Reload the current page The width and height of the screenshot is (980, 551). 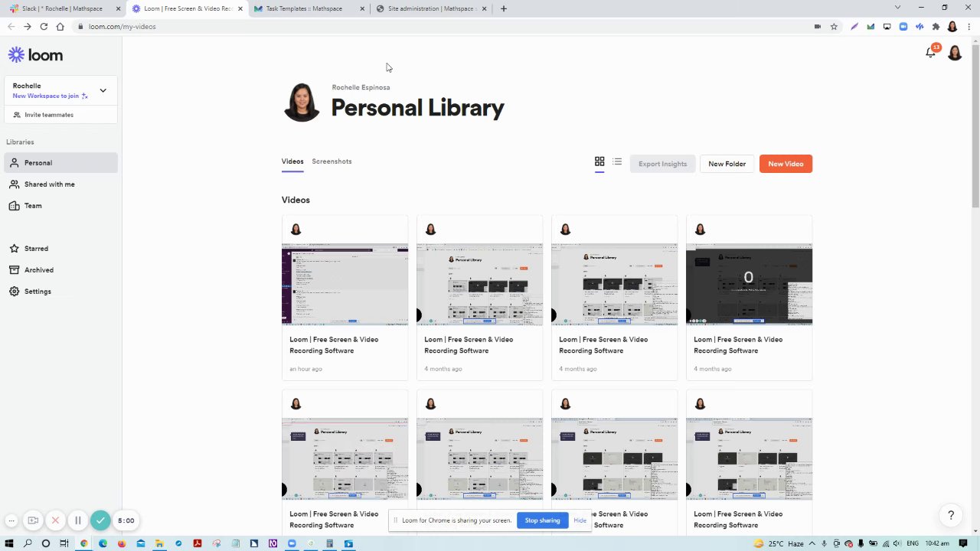(x=44, y=26)
